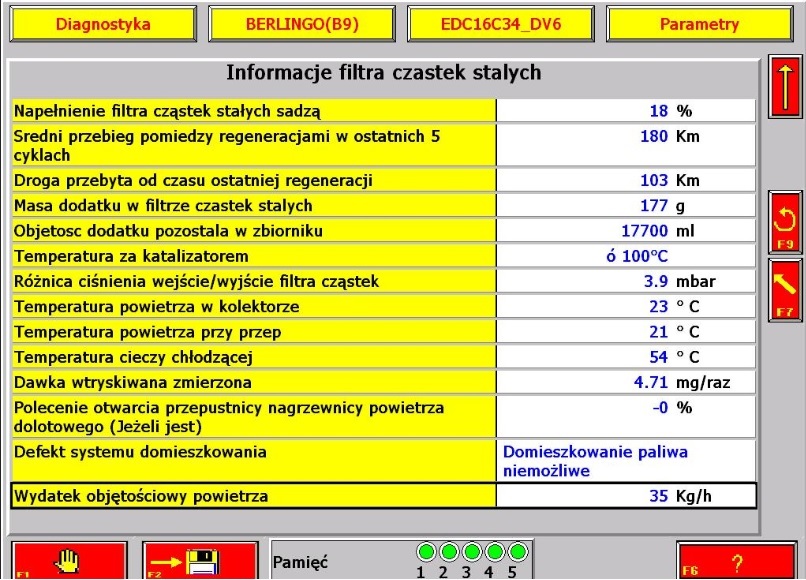Select memory slot 3 green indicator
806x580 pixels.
pos(472,553)
